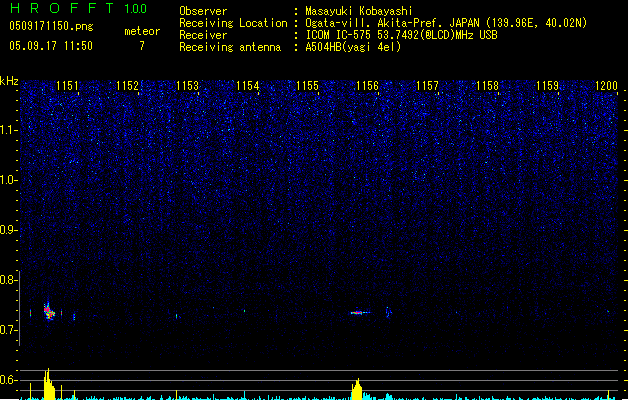Click the 1200 time axis marker
The height and width of the screenshot is (400, 629).
606,86
